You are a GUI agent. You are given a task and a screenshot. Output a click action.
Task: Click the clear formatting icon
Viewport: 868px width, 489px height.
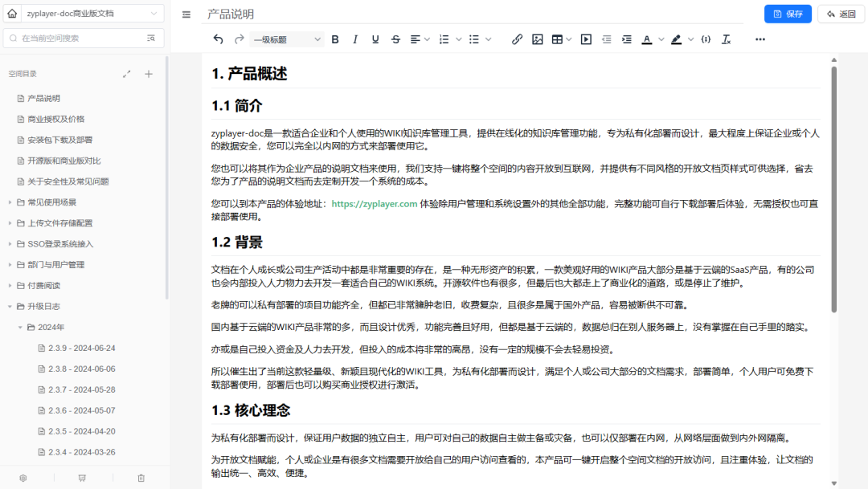pyautogui.click(x=727, y=39)
